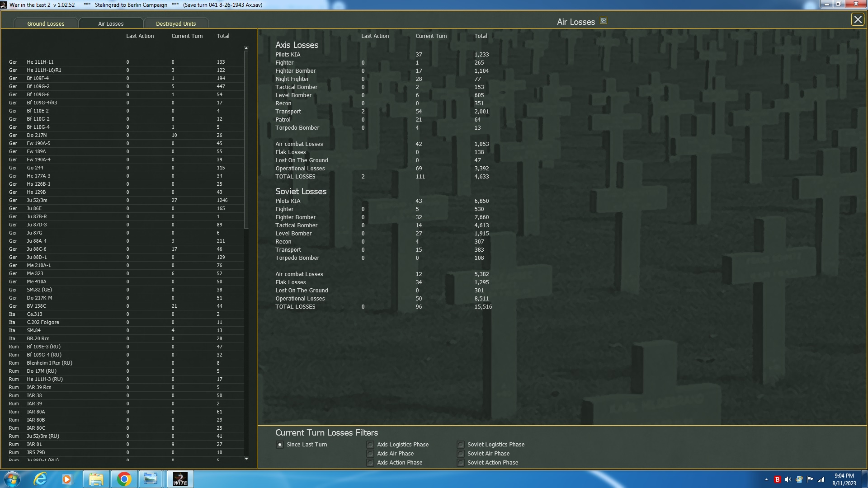Switch to the Destroyed Units tab
The height and width of the screenshot is (488, 868).
coord(176,23)
